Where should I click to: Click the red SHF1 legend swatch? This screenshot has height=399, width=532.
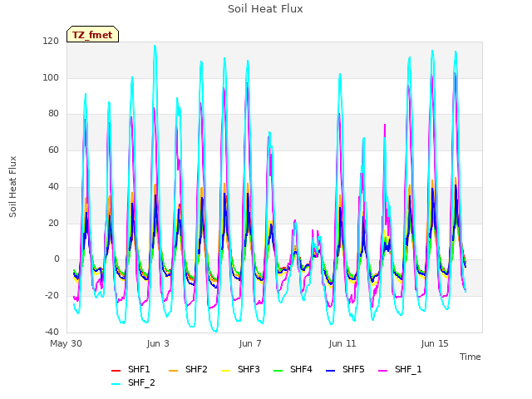point(116,370)
